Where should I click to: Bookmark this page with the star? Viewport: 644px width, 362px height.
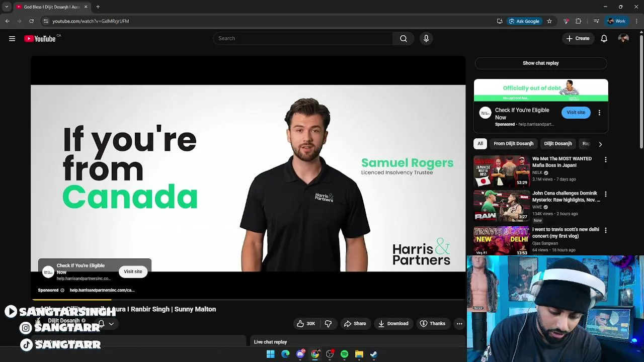[549, 21]
